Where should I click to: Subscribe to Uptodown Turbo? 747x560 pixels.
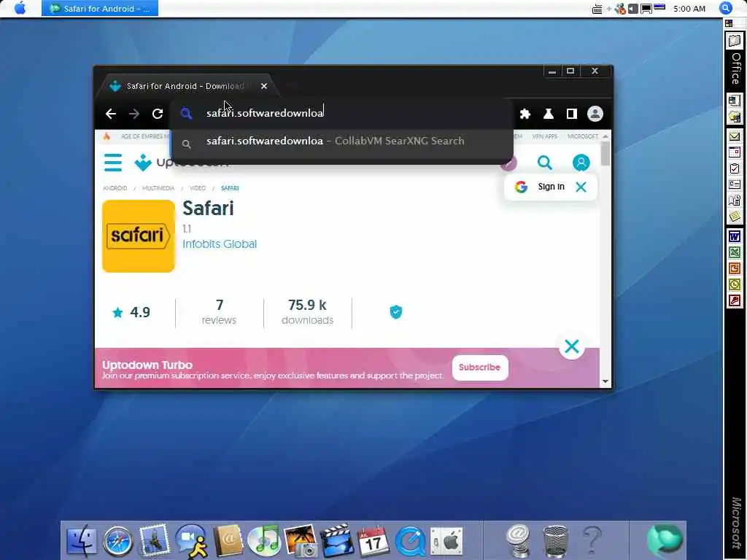[x=480, y=367]
